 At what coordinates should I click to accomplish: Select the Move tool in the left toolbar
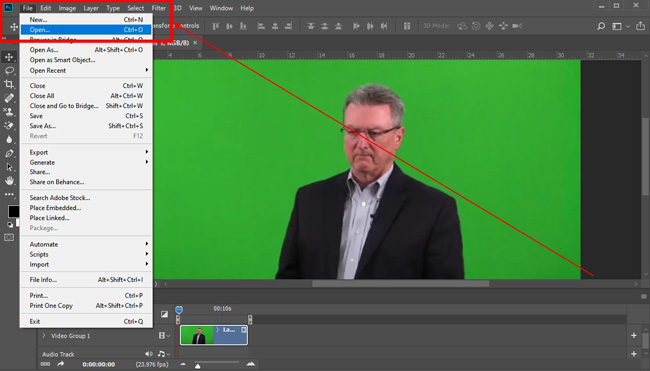pyautogui.click(x=9, y=57)
